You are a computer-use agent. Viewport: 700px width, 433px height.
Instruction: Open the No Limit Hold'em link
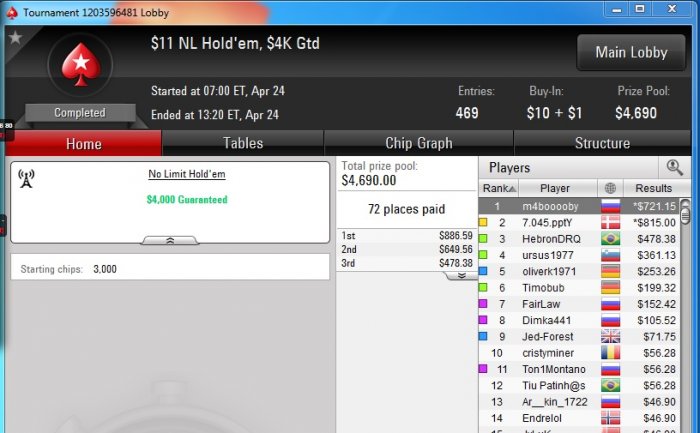coord(187,174)
